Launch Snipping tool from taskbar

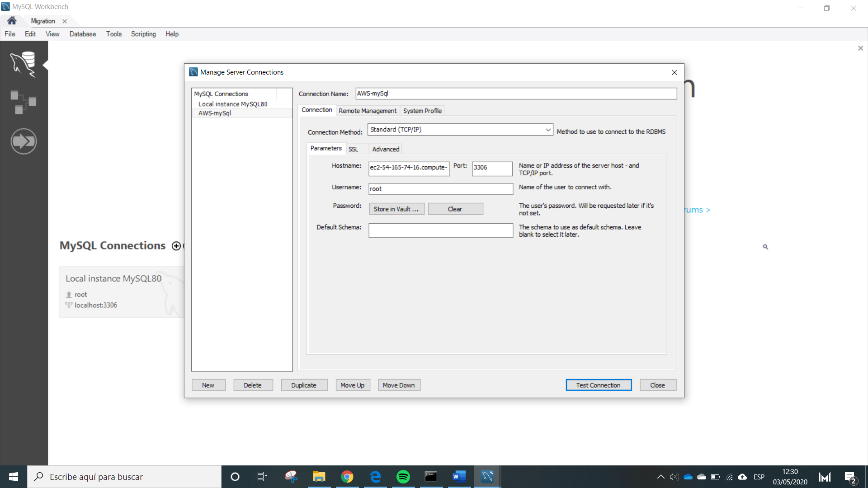pyautogui.click(x=291, y=477)
